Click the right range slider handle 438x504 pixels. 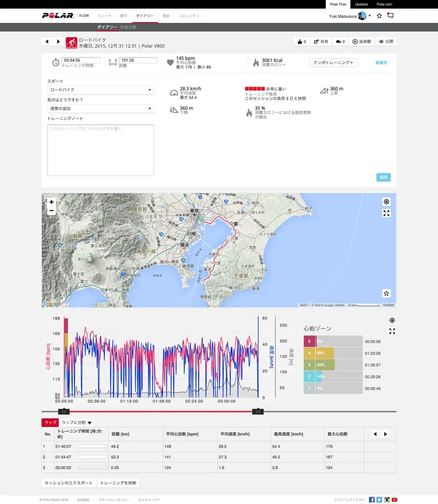click(258, 411)
